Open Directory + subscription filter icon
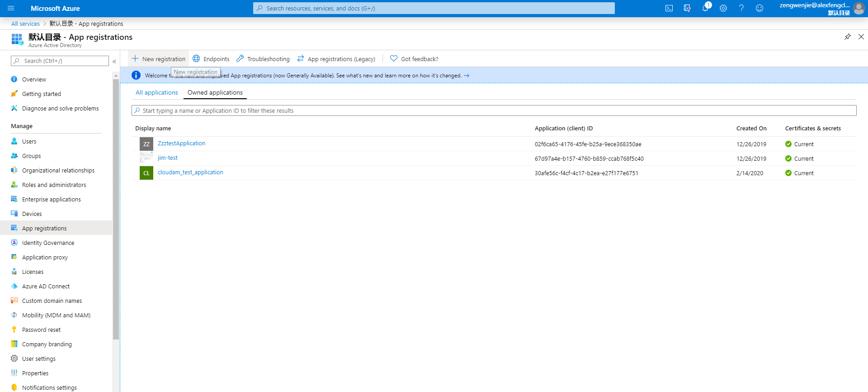Image resolution: width=868 pixels, height=392 pixels. tap(687, 8)
